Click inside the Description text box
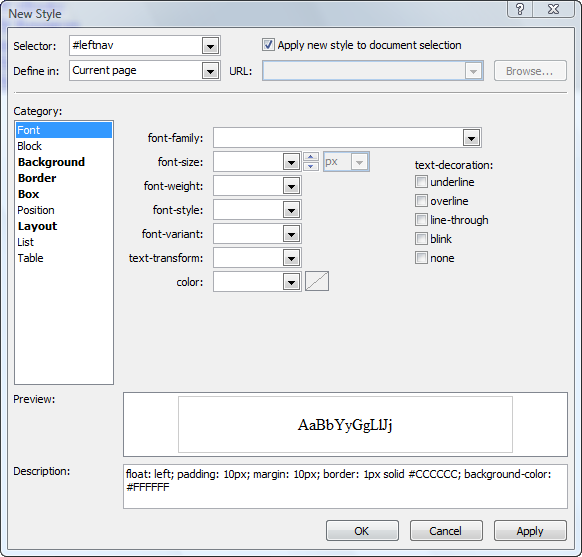 [345, 486]
